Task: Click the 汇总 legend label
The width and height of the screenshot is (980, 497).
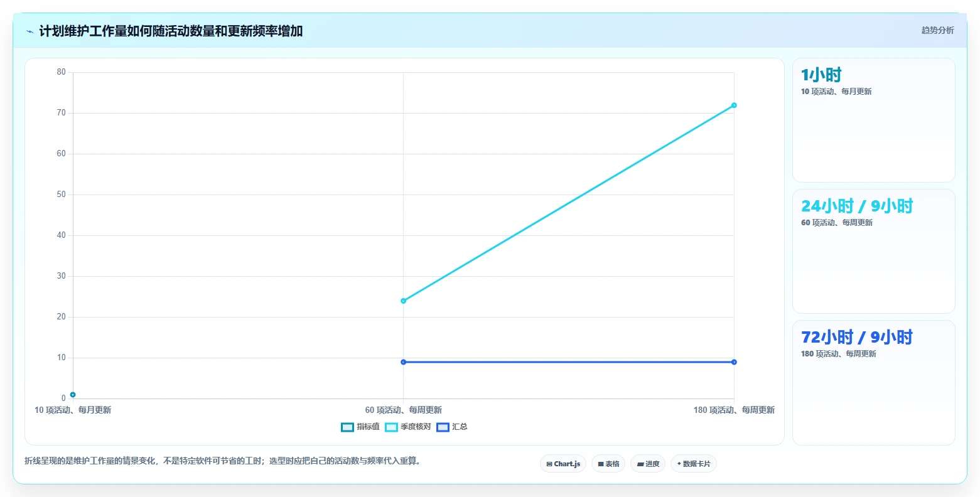Action: coord(460,427)
